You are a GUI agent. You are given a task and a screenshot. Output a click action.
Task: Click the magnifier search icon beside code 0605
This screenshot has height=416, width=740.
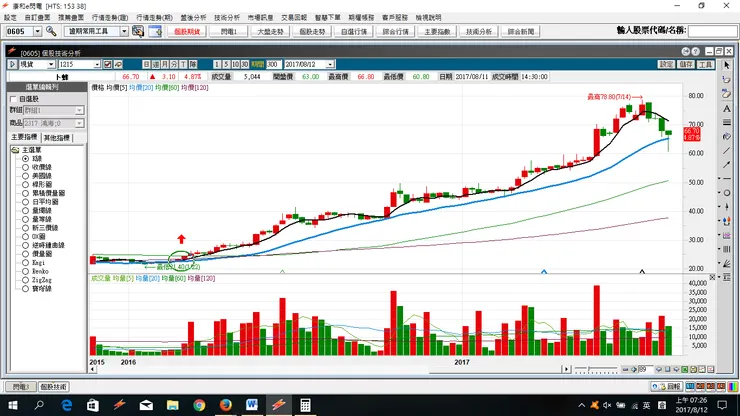tap(51, 31)
